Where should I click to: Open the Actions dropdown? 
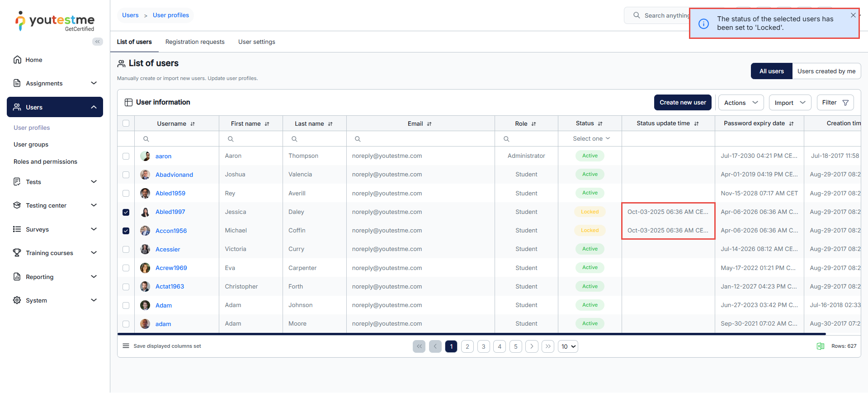pyautogui.click(x=741, y=103)
